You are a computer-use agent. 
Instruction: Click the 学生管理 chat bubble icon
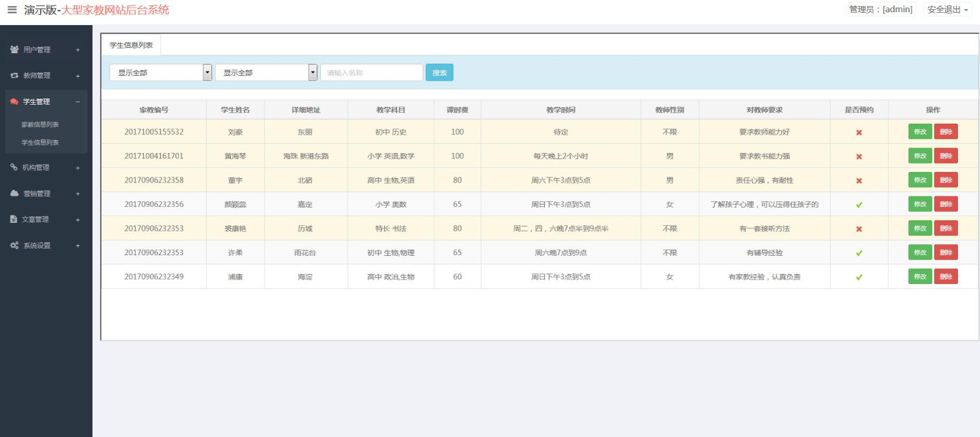[14, 102]
